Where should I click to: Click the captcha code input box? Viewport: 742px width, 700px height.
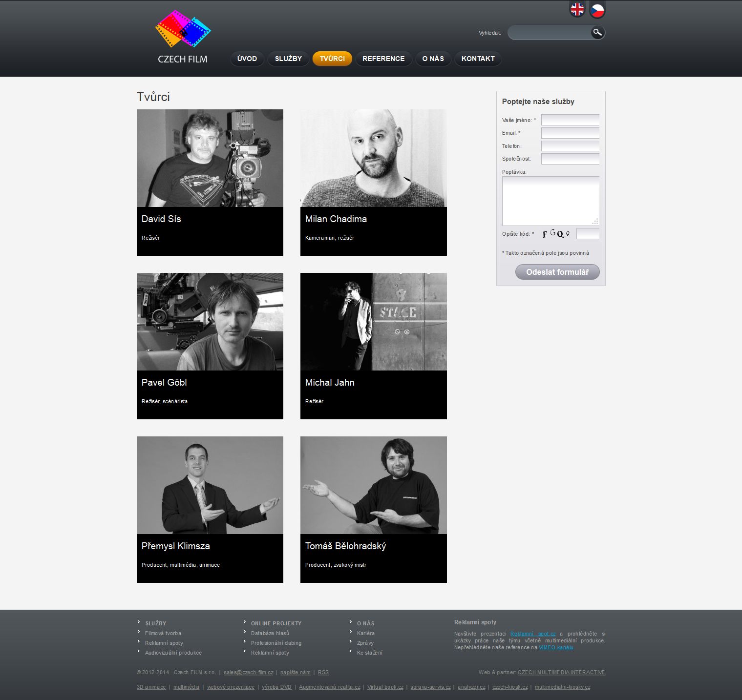[588, 234]
